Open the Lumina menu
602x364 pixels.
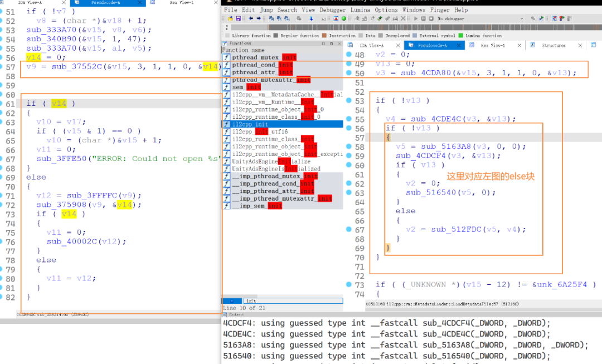tap(360, 10)
